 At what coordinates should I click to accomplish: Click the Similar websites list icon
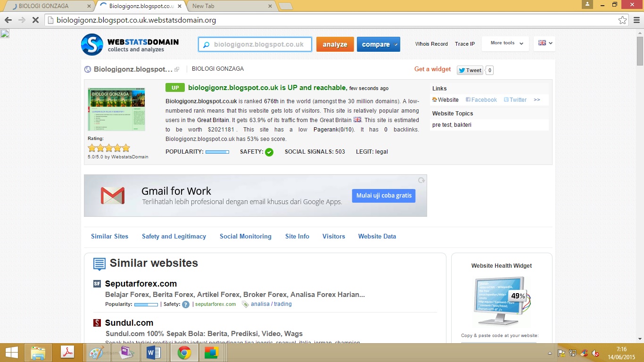pos(99,264)
